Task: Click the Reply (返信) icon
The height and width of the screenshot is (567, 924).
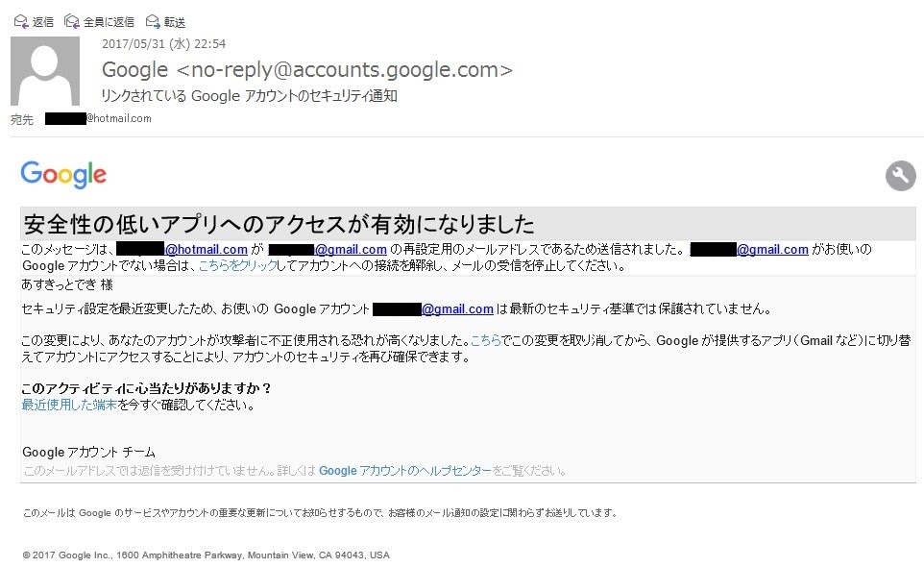Action: (20, 21)
